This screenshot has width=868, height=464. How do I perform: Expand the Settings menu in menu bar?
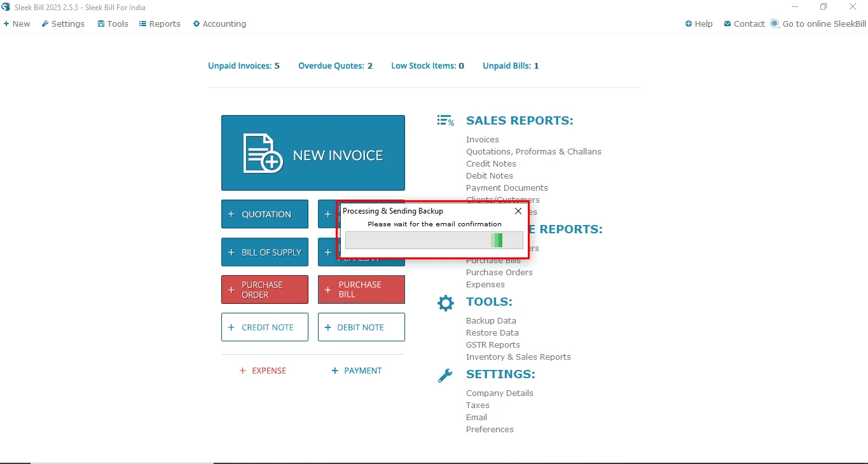coord(63,24)
